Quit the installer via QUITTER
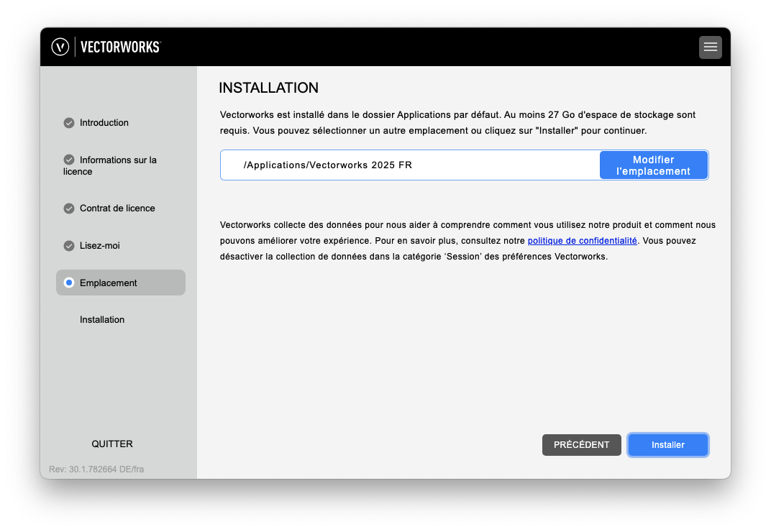 112,444
